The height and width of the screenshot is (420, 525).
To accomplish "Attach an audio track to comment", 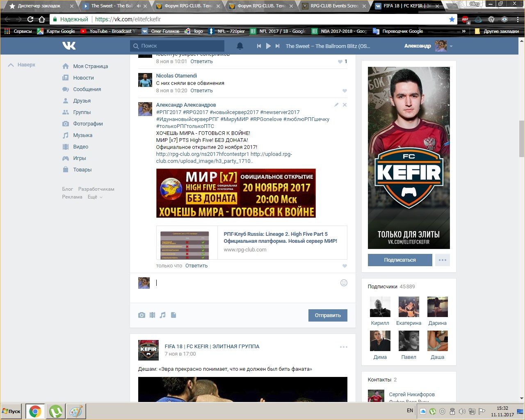I will (163, 315).
